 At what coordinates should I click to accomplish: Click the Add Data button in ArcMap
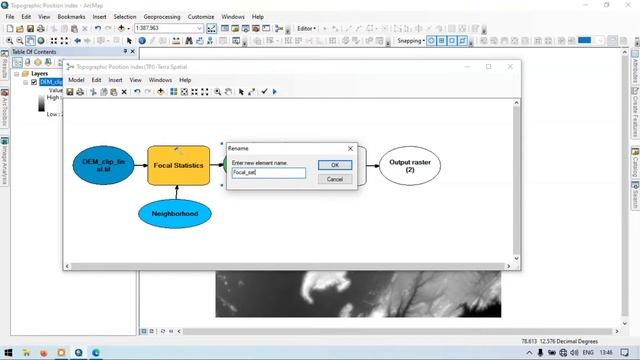[121, 29]
